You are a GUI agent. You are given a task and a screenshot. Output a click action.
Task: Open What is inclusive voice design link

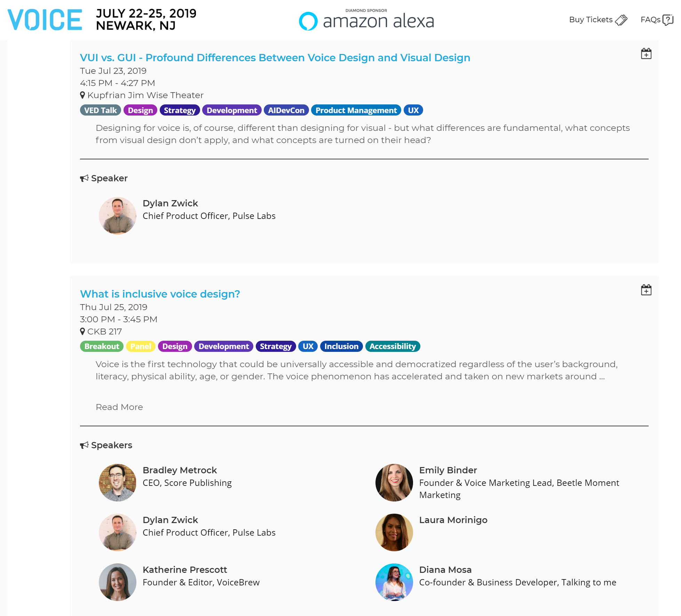coord(160,294)
